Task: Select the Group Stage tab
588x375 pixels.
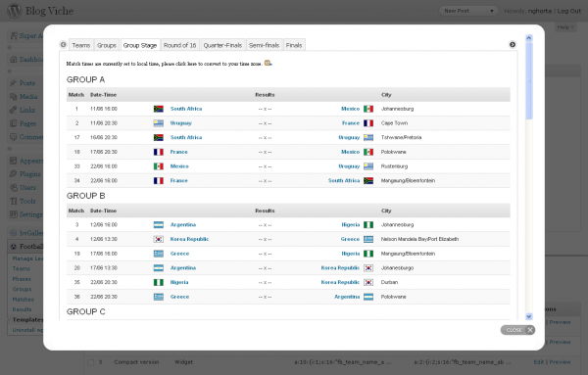Action: tap(140, 45)
